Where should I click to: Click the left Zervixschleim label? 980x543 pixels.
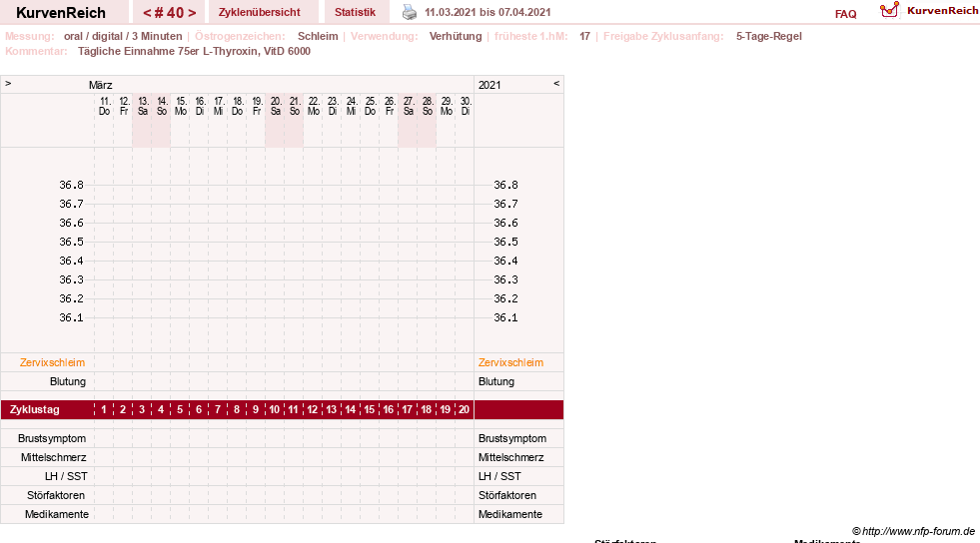[x=52, y=362]
